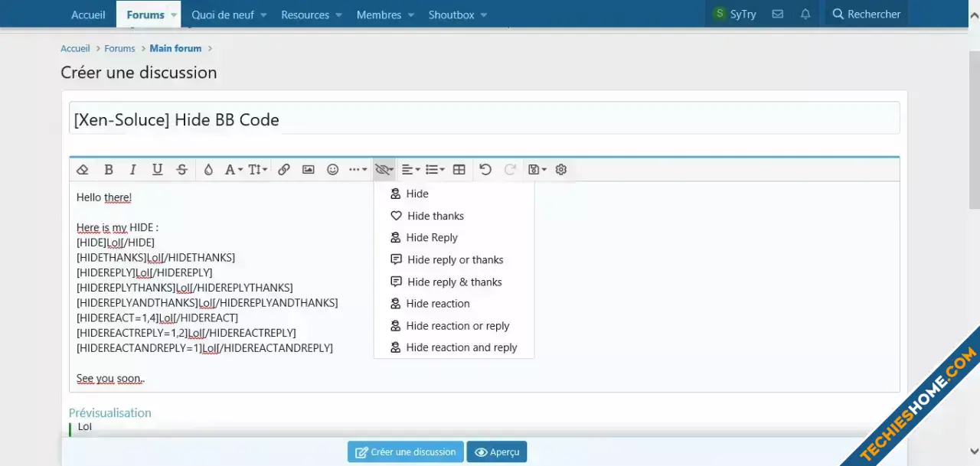The height and width of the screenshot is (466, 980).
Task: Go to Accueil in the top navigation
Action: click(88, 15)
